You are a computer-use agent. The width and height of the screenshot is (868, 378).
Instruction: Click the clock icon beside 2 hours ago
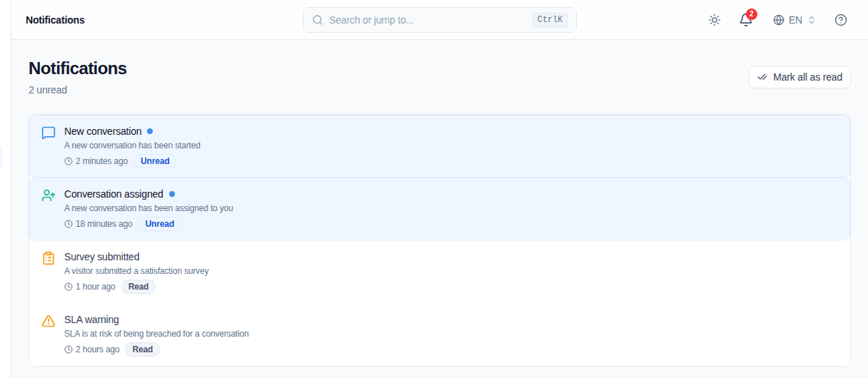(x=69, y=349)
